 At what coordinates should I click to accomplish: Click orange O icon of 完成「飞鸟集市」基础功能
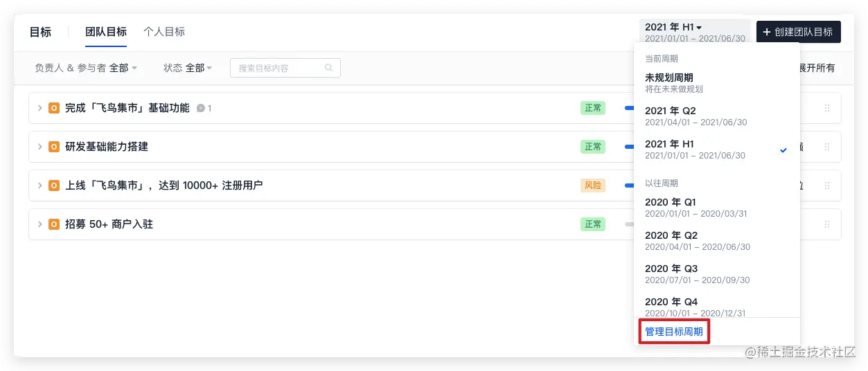(x=54, y=108)
